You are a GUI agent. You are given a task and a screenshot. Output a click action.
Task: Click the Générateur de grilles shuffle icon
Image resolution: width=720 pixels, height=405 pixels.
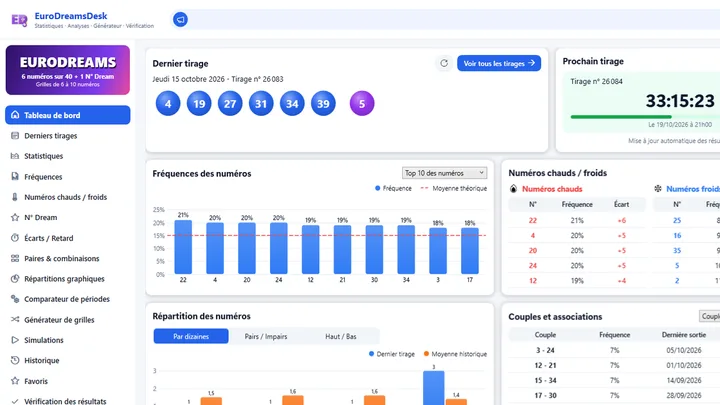pos(15,320)
